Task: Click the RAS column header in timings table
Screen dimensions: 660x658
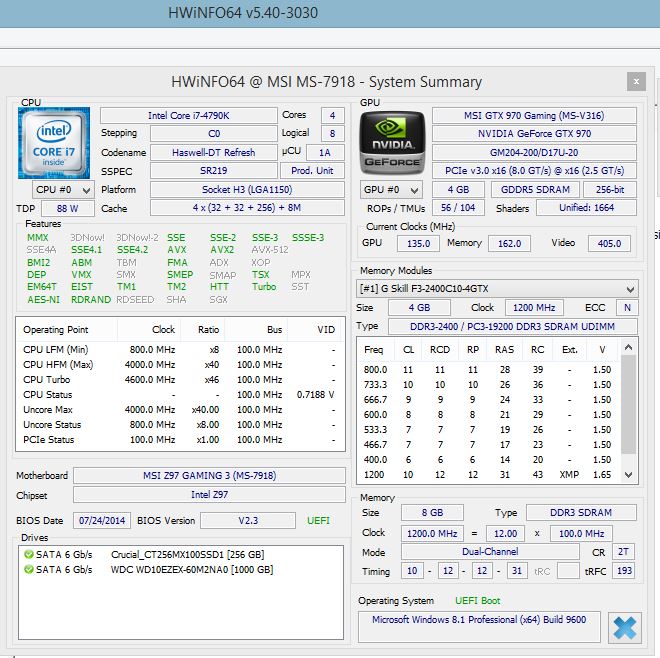Action: [504, 350]
